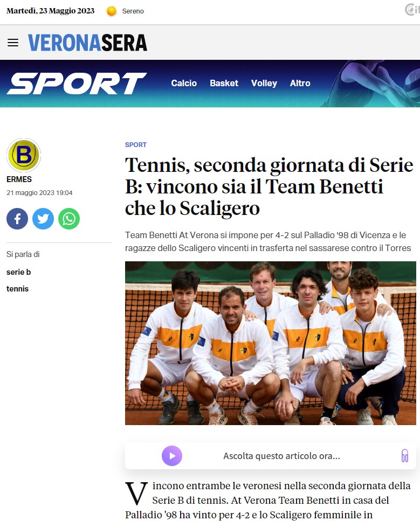Share article via WhatsApp
Image resolution: width=420 pixels, height=521 pixels.
pos(69,219)
